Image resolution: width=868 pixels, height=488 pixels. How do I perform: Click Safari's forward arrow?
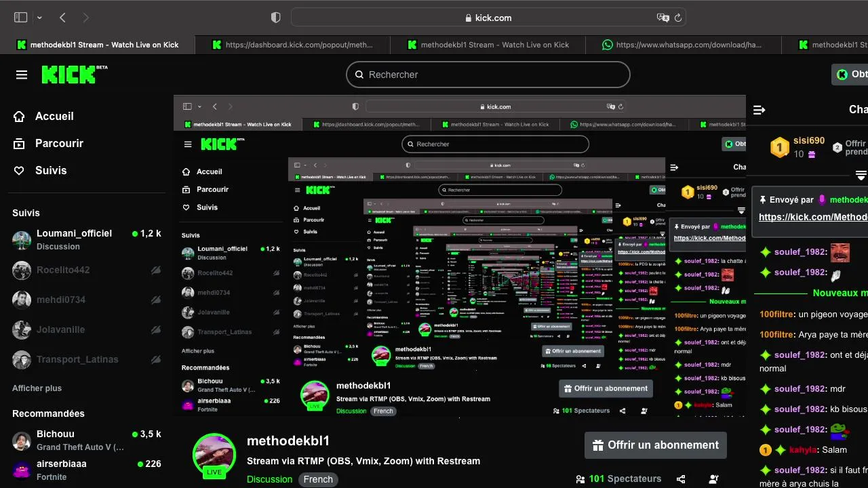click(85, 18)
